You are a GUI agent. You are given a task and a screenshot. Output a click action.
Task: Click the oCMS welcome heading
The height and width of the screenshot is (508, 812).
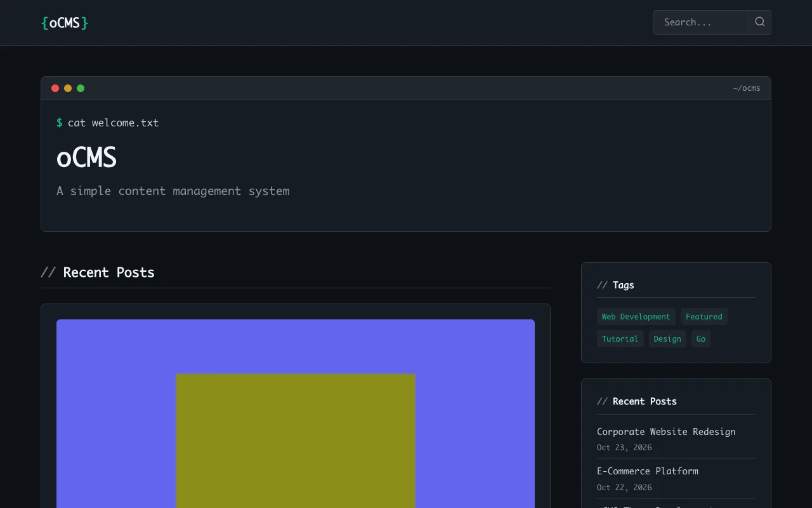click(86, 157)
